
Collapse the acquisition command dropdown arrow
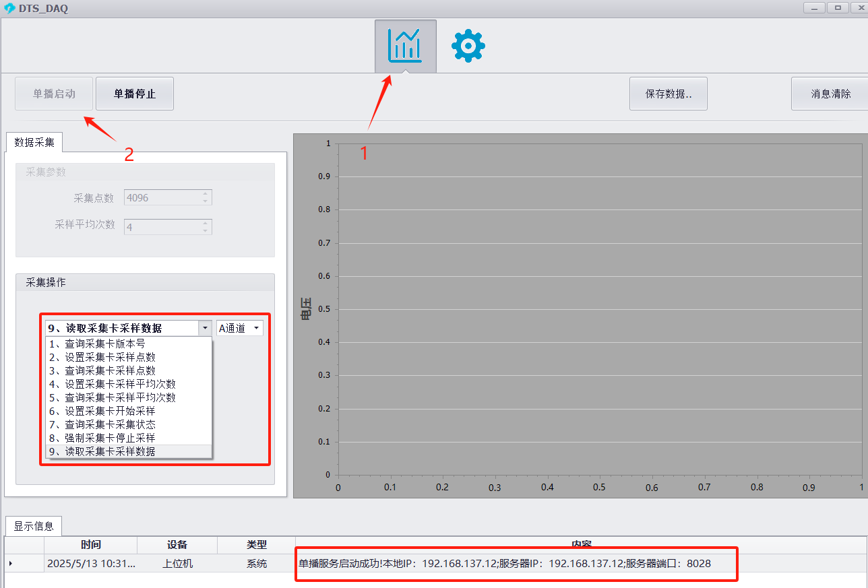(x=205, y=328)
